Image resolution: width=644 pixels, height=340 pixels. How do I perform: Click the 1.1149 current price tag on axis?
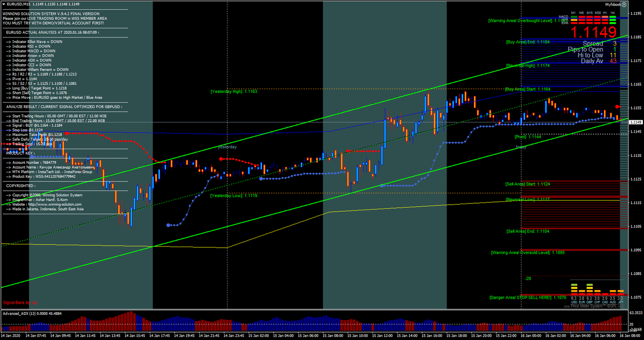click(636, 122)
